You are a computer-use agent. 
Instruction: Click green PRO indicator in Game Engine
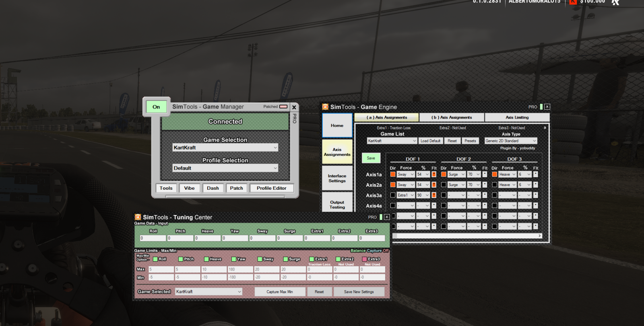click(x=541, y=107)
